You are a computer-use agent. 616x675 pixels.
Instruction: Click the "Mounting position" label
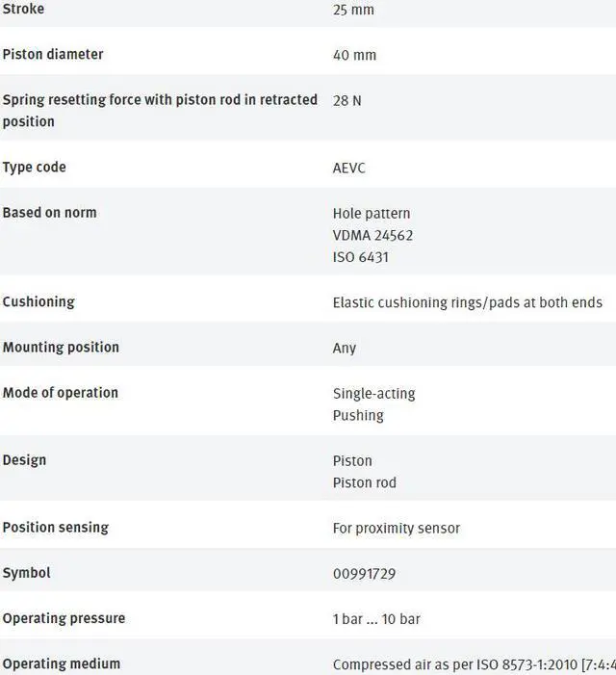(x=61, y=347)
